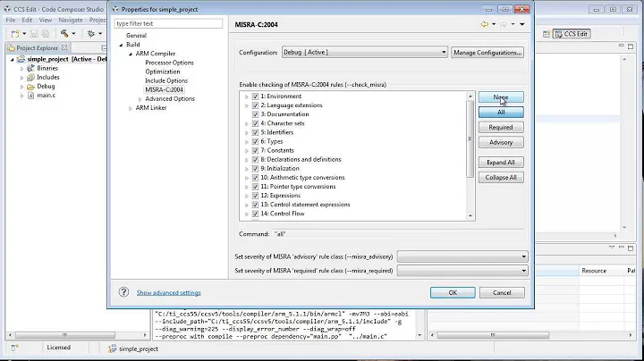Click the back navigation arrow in Properties

[x=485, y=25]
